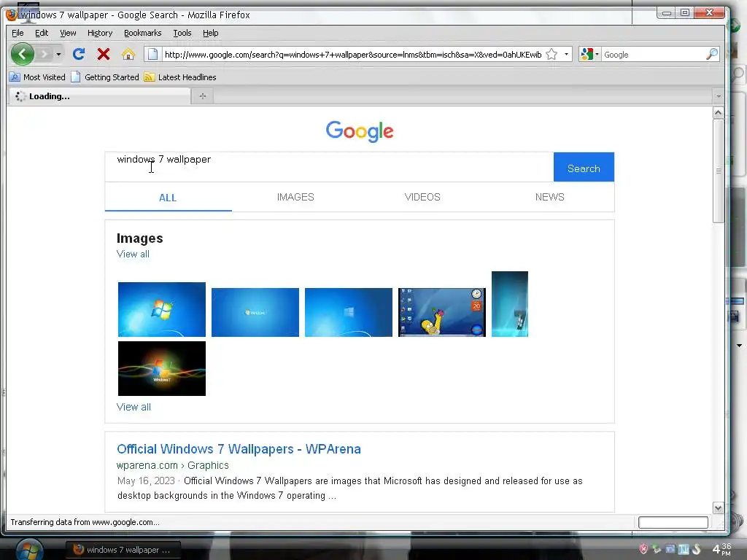Open the Bookmarks menu
Screen dimensions: 747x560
tap(143, 33)
